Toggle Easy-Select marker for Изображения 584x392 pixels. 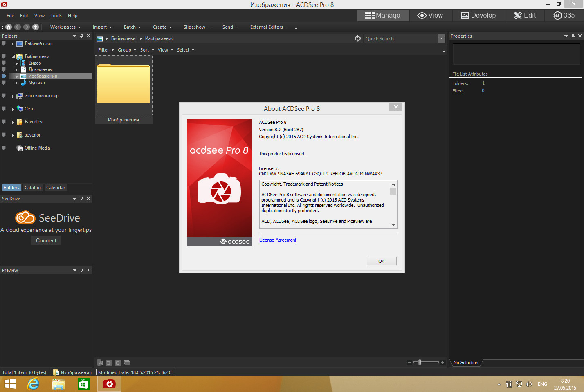pos(4,76)
